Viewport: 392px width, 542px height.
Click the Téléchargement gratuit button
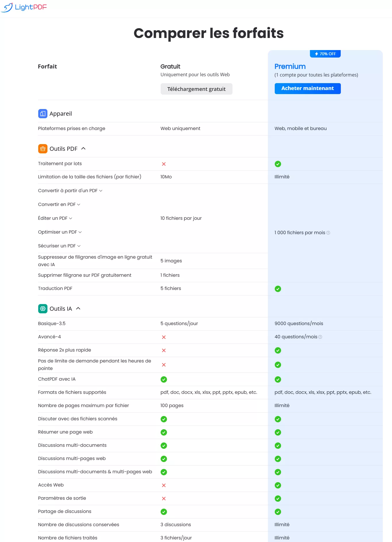coord(196,89)
